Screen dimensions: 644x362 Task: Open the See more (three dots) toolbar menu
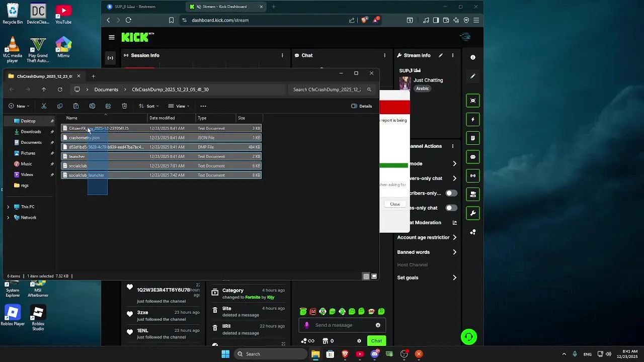[203, 106]
